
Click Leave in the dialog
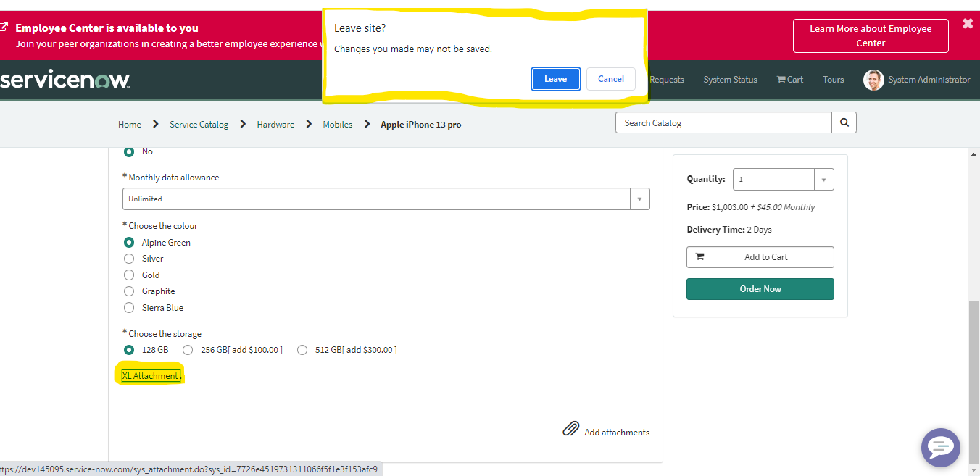(556, 79)
